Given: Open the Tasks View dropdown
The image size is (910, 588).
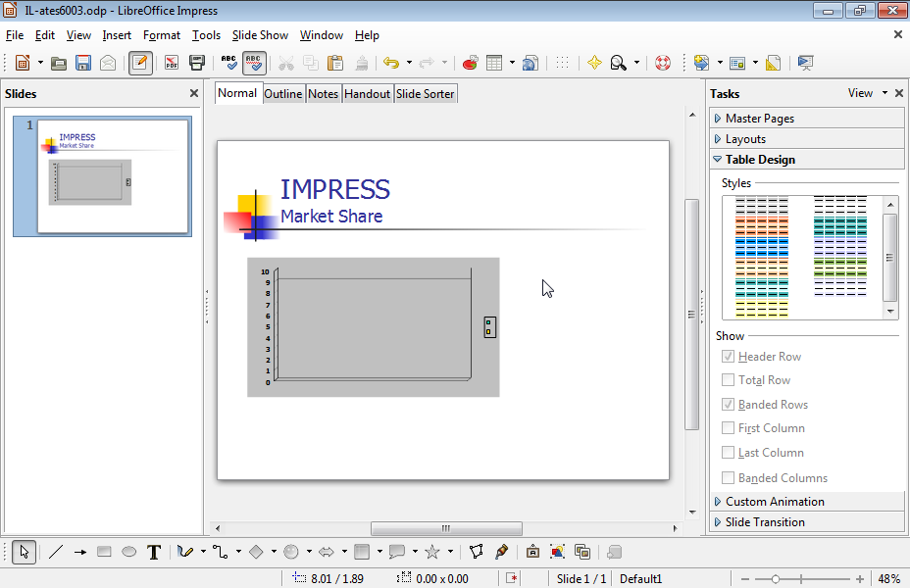Looking at the screenshot, I should (x=867, y=93).
